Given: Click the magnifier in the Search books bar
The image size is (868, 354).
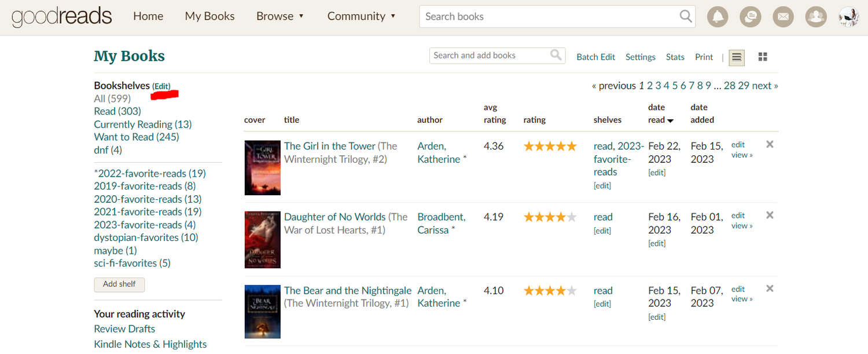Looking at the screenshot, I should tap(686, 16).
